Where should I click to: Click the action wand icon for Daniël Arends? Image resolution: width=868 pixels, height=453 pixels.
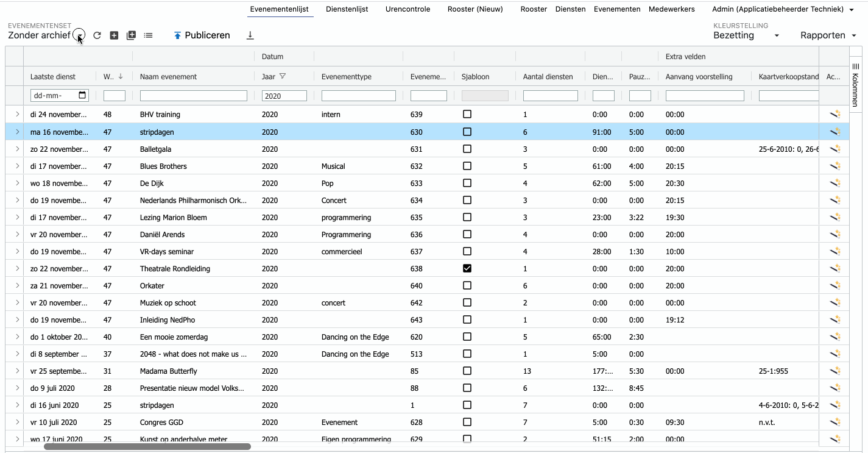tap(834, 234)
